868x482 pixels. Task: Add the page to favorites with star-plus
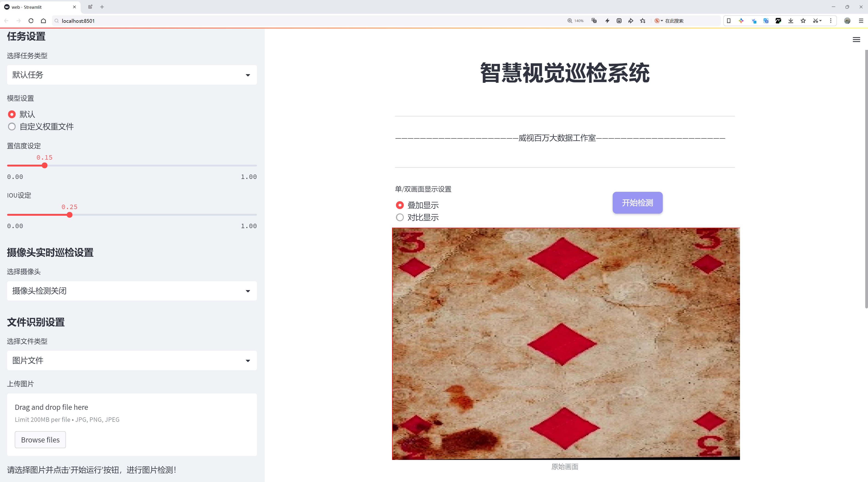pyautogui.click(x=643, y=21)
